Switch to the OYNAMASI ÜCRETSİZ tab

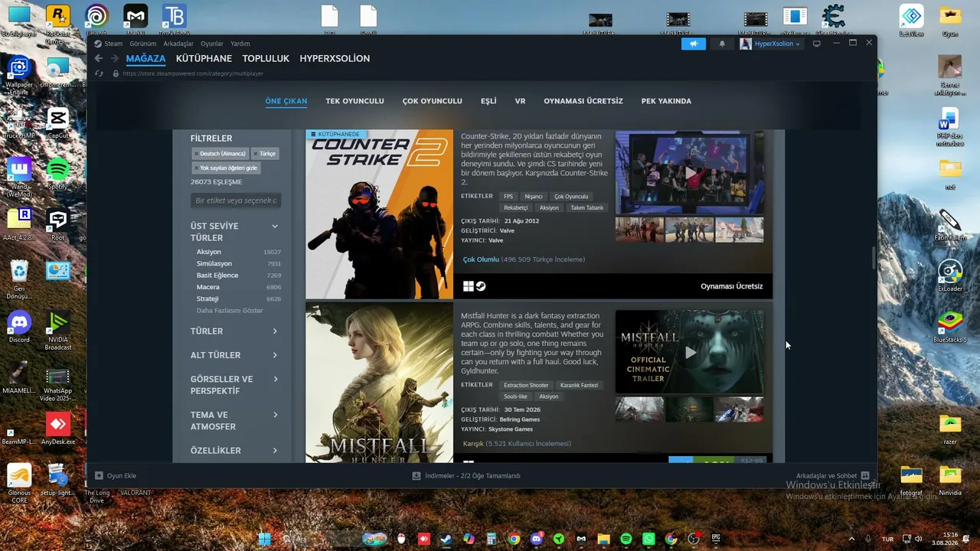click(x=583, y=101)
